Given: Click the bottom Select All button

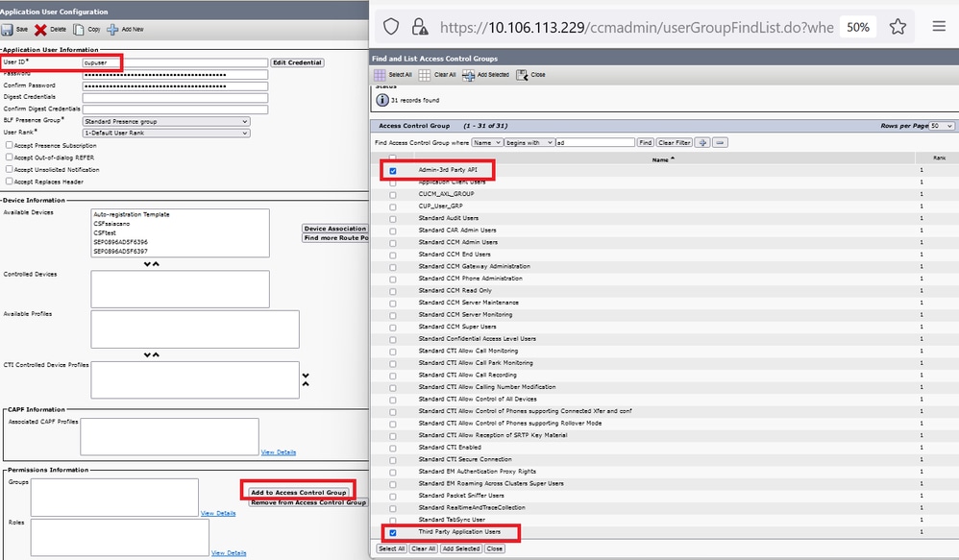Looking at the screenshot, I should tap(391, 549).
